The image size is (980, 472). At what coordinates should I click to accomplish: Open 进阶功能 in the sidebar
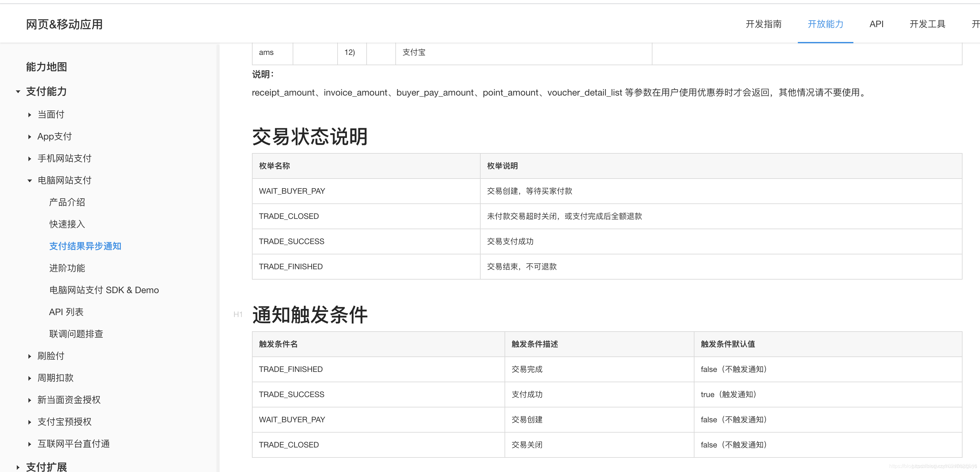click(67, 268)
